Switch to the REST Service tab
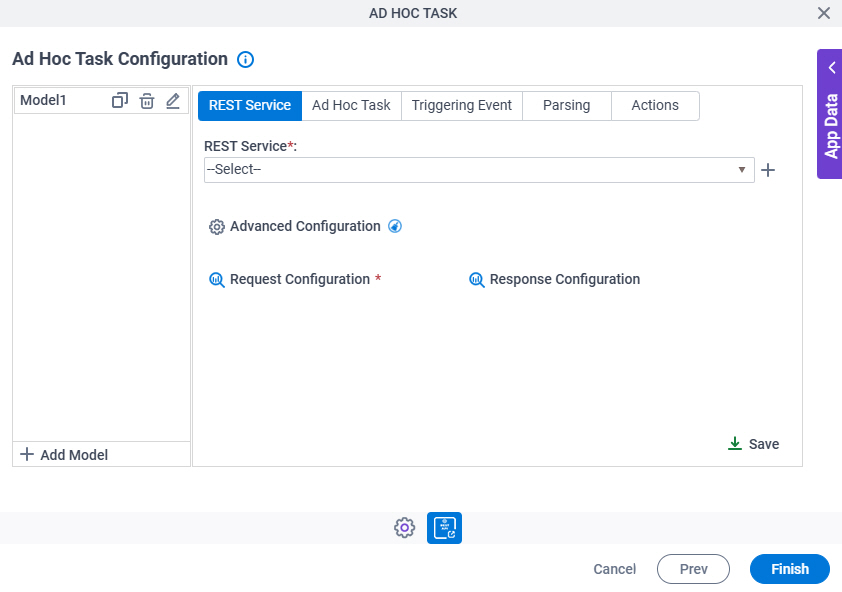Screen dimensions: 842x592 pos(250,105)
